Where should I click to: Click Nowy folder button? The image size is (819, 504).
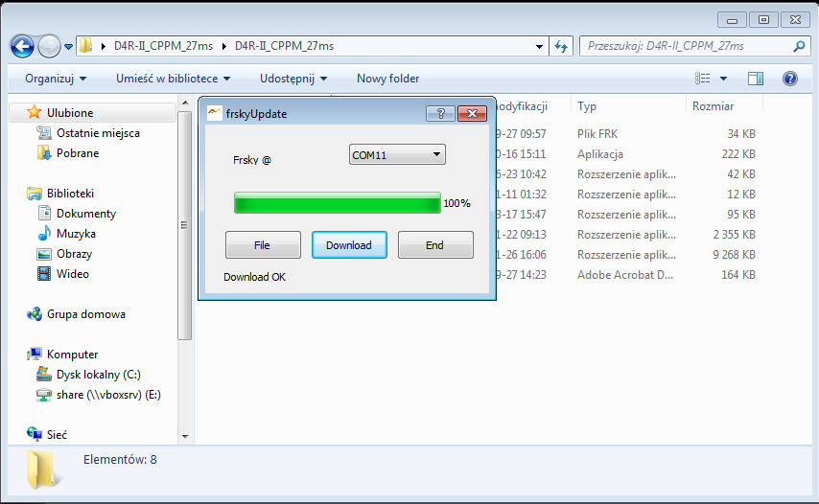point(387,79)
